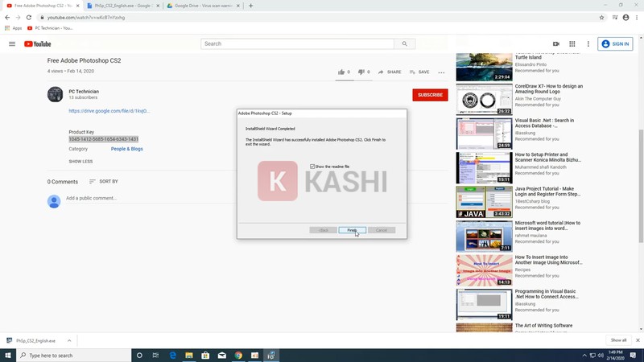Open the Google Drive link in description
Image resolution: width=644 pixels, height=362 pixels.
tap(109, 111)
